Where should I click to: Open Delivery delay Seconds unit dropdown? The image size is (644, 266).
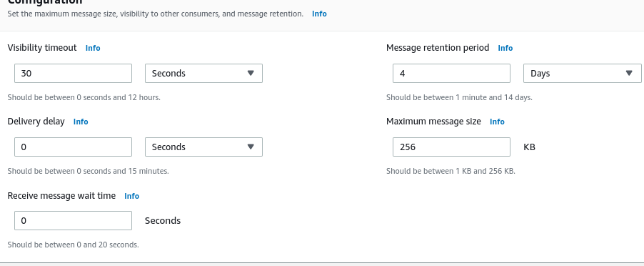pos(203,147)
